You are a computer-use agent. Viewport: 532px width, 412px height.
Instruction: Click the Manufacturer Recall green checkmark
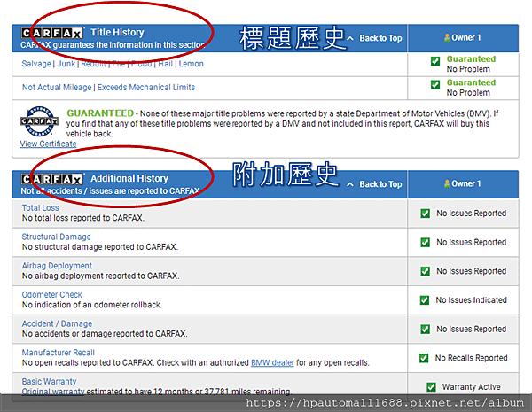[x=424, y=358]
